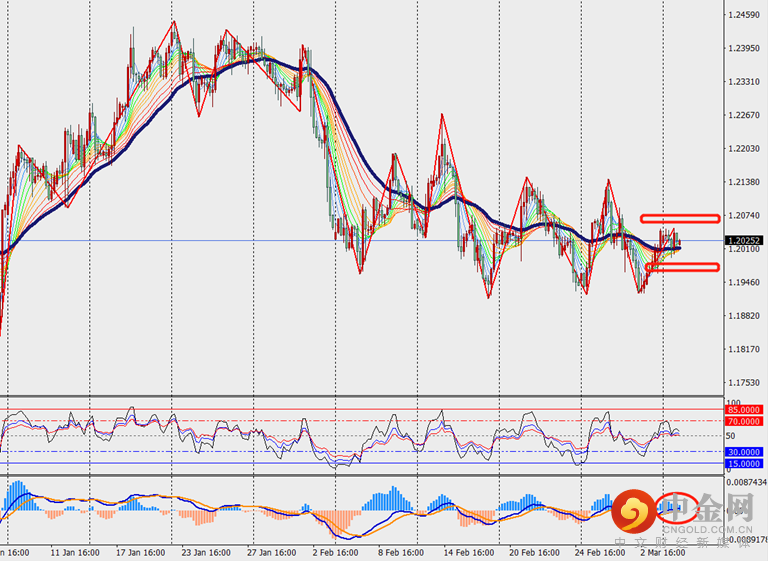
Task: Click the 1.18820 price axis label
Action: click(744, 316)
